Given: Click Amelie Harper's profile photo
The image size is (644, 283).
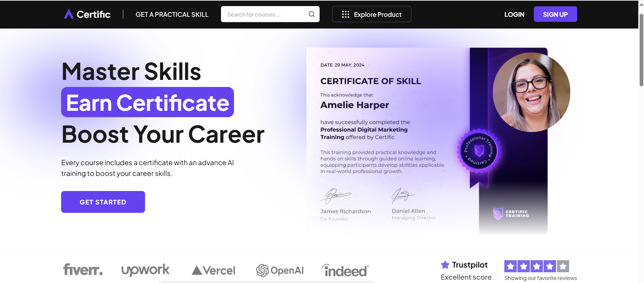Looking at the screenshot, I should [x=531, y=92].
